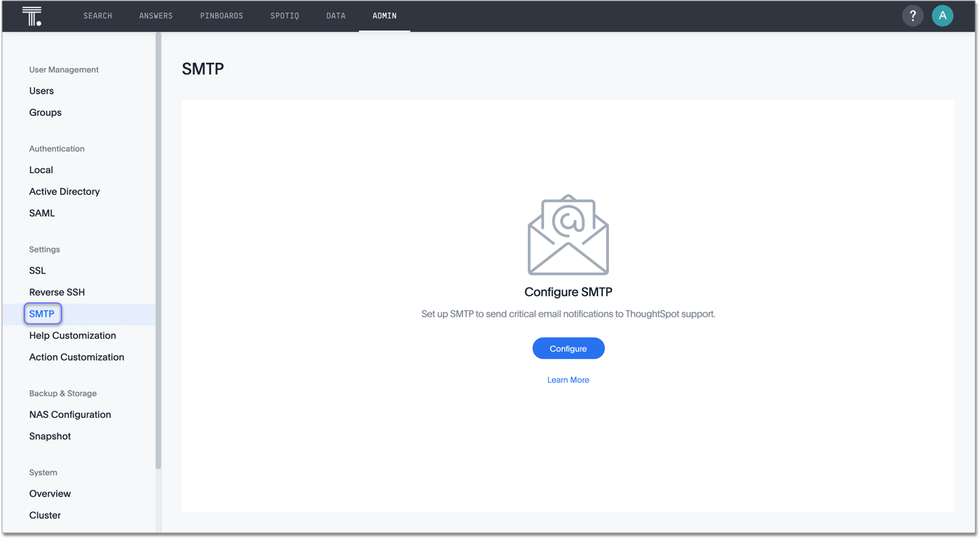
Task: Open NAS Configuration under Backup & Storage
Action: point(70,414)
